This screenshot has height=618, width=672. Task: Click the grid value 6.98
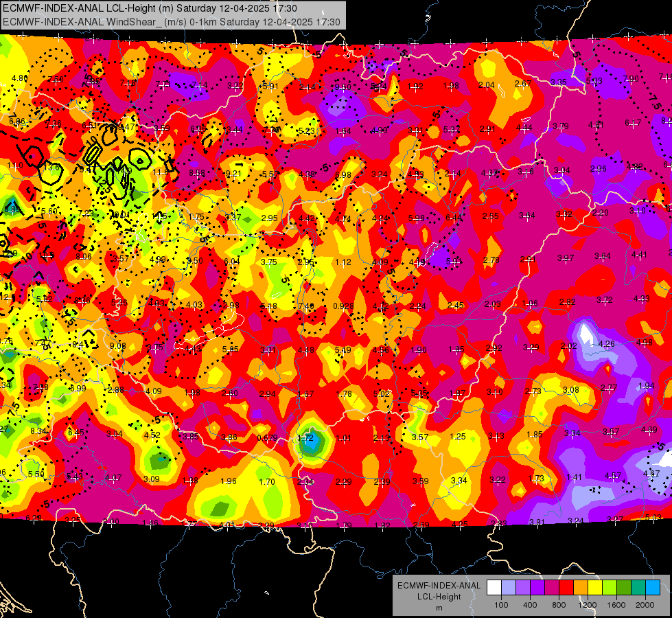pyautogui.click(x=343, y=174)
